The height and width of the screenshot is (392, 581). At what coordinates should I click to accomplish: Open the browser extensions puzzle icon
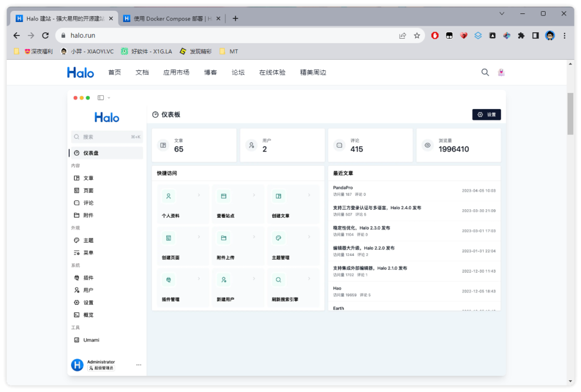(x=521, y=35)
